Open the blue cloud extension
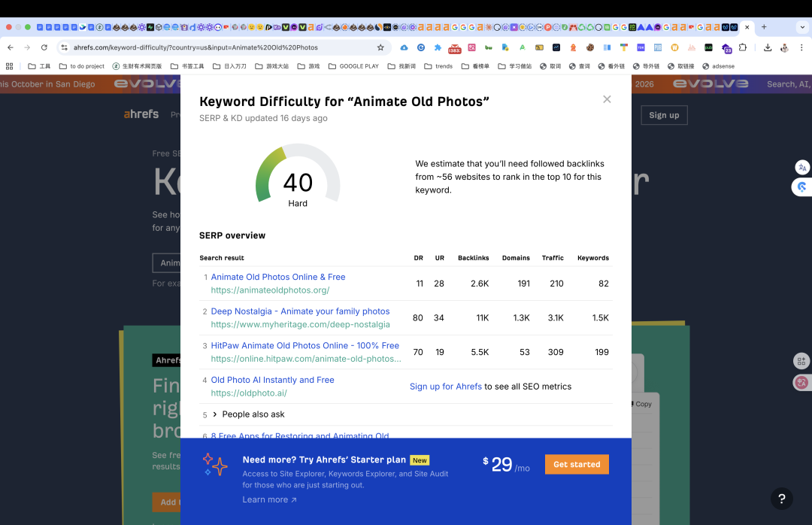This screenshot has height=525, width=812. 404,47
